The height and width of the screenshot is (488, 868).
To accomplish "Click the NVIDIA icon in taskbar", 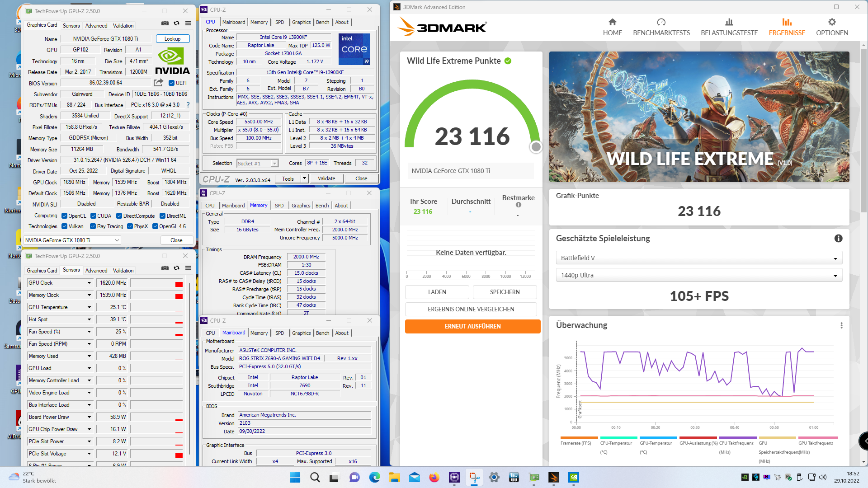I will click(574, 477).
